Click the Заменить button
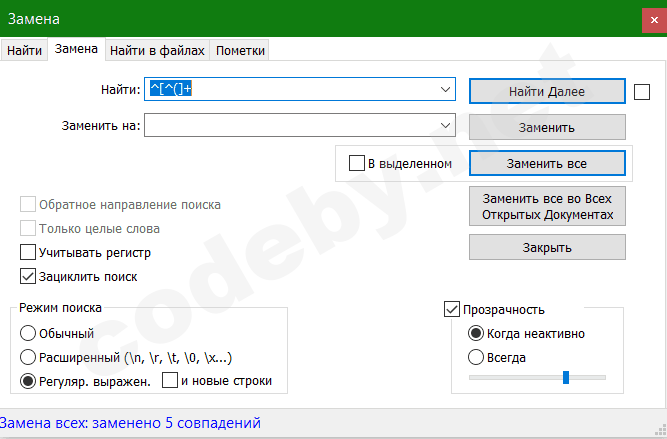Screen dimensions: 667x439 coord(547,127)
